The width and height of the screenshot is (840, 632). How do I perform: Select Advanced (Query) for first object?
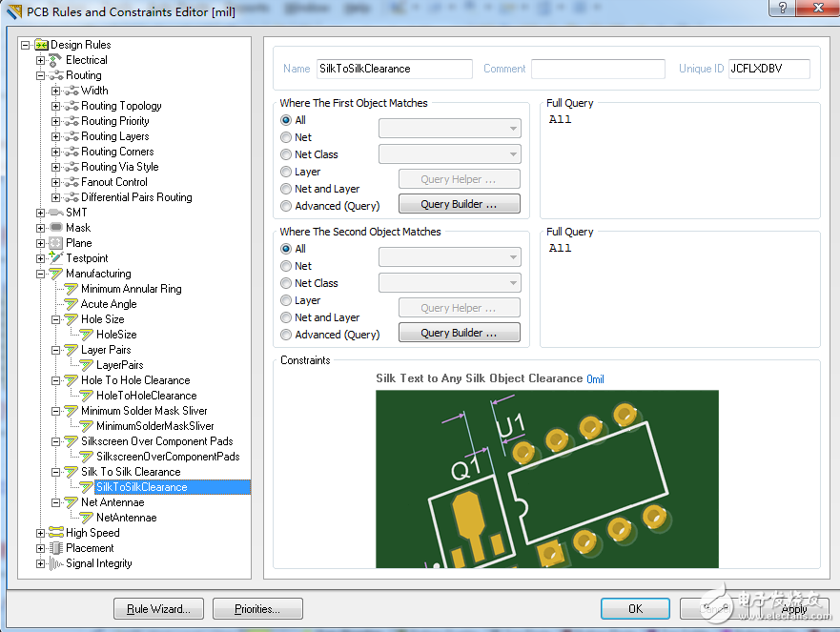pos(286,206)
